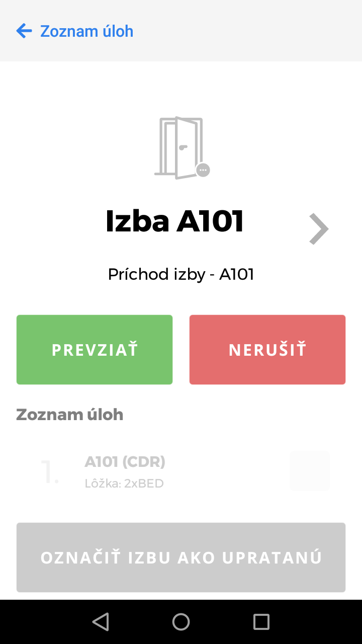
Task: Tap the Android home circle icon
Action: click(181, 622)
